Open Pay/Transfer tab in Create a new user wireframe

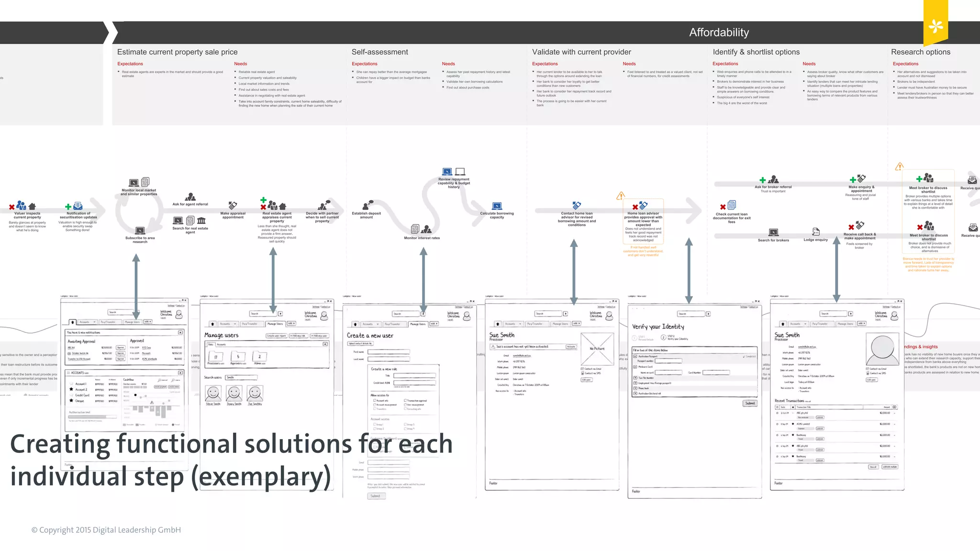point(392,324)
